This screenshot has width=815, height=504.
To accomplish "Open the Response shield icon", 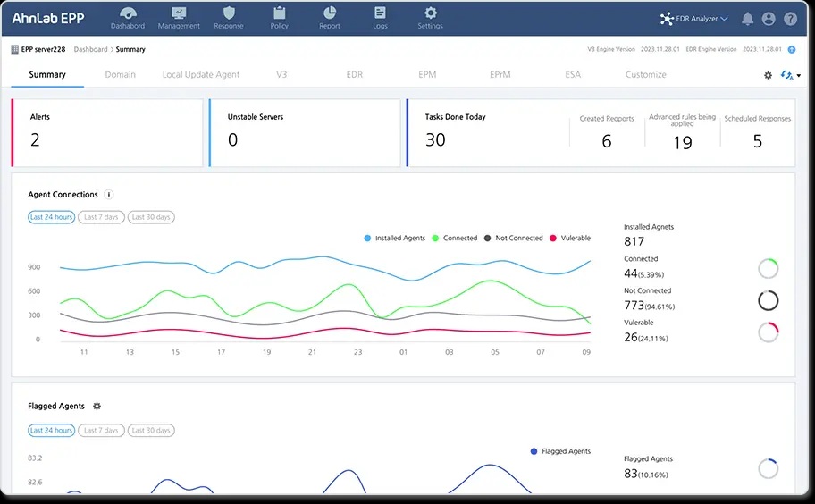I will (229, 13).
